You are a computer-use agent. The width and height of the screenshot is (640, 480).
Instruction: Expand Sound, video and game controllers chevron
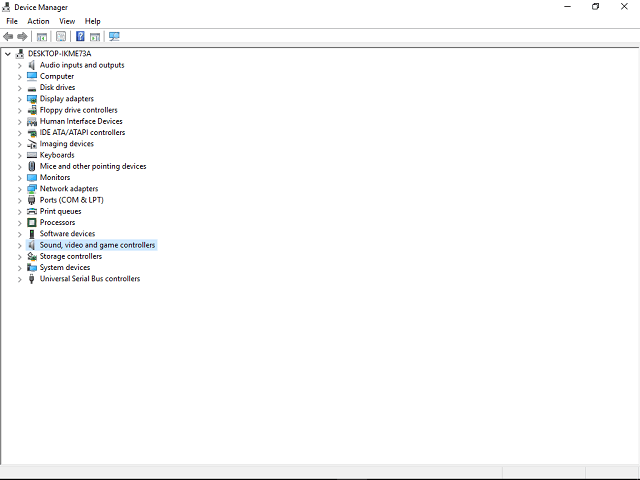(19, 245)
